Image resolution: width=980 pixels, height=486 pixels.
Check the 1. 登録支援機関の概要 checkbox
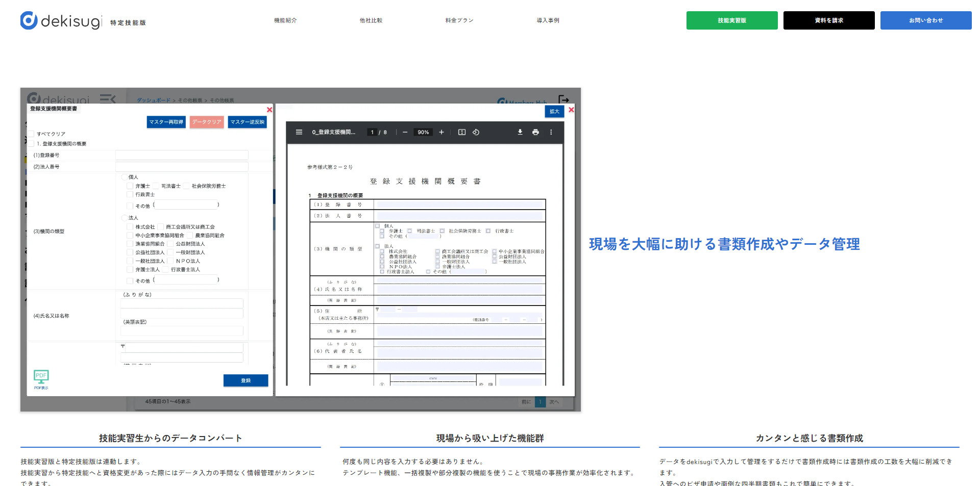(31, 144)
